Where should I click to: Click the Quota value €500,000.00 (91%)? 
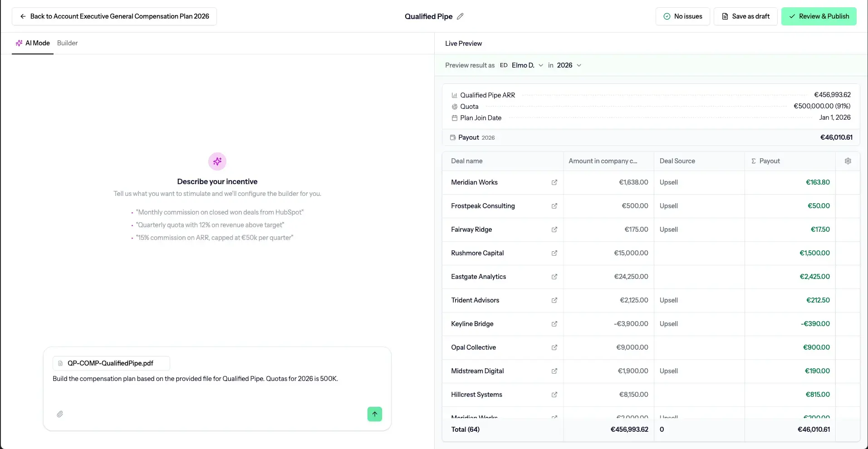[822, 106]
